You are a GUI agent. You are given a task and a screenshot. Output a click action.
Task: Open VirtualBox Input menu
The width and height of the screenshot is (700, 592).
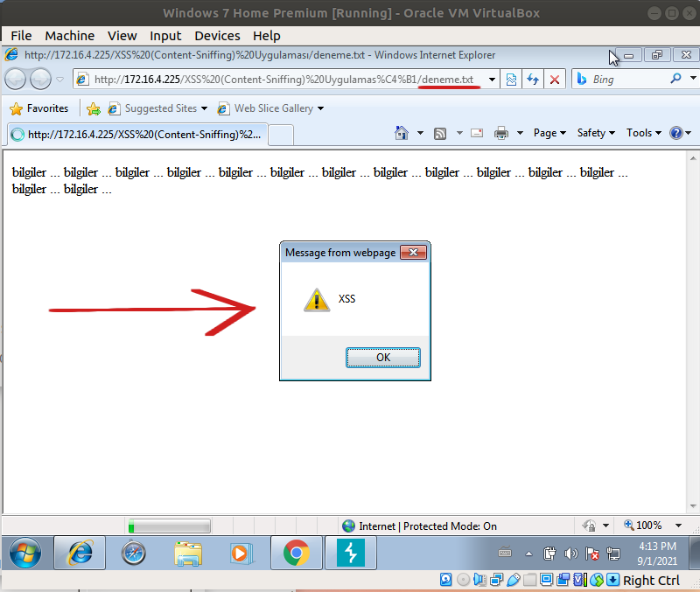165,36
